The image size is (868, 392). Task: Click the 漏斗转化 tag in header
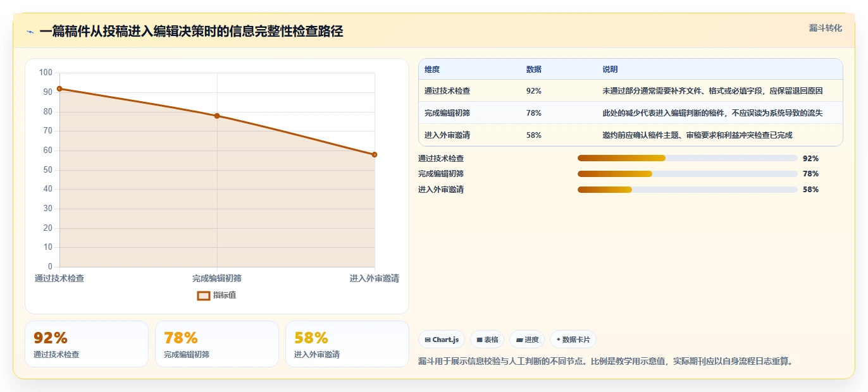pos(826,28)
